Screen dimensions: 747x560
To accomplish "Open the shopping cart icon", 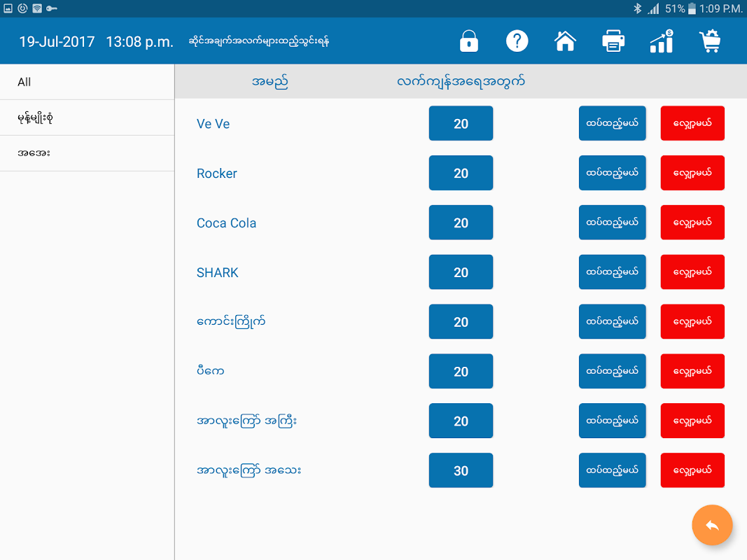I will point(710,41).
